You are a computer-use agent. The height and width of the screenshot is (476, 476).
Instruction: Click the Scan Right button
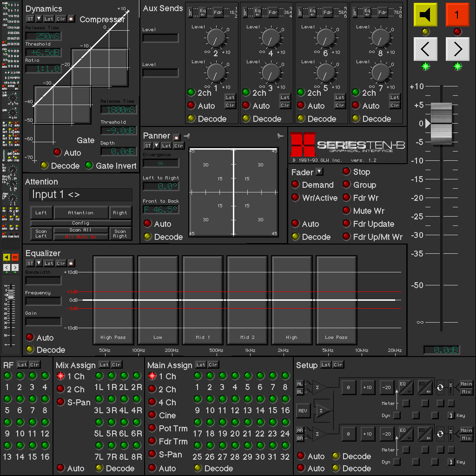[x=120, y=234]
